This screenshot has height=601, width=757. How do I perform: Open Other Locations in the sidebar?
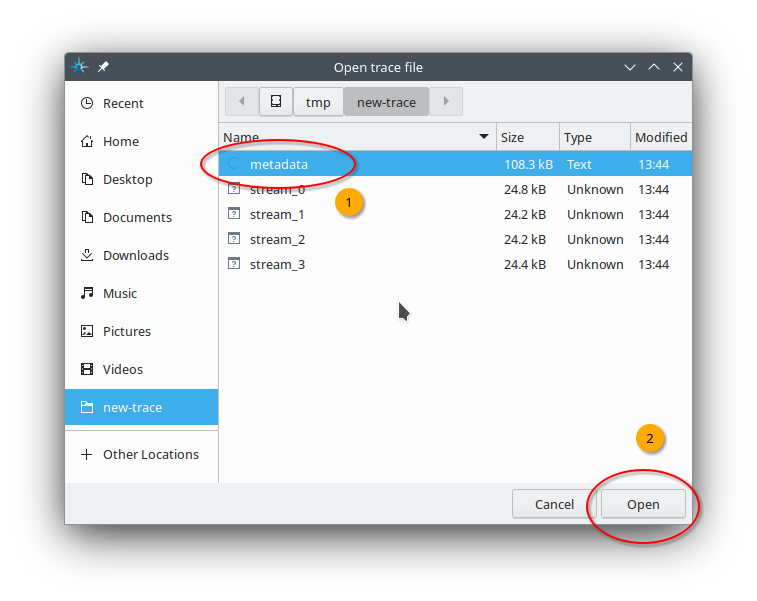(x=150, y=454)
